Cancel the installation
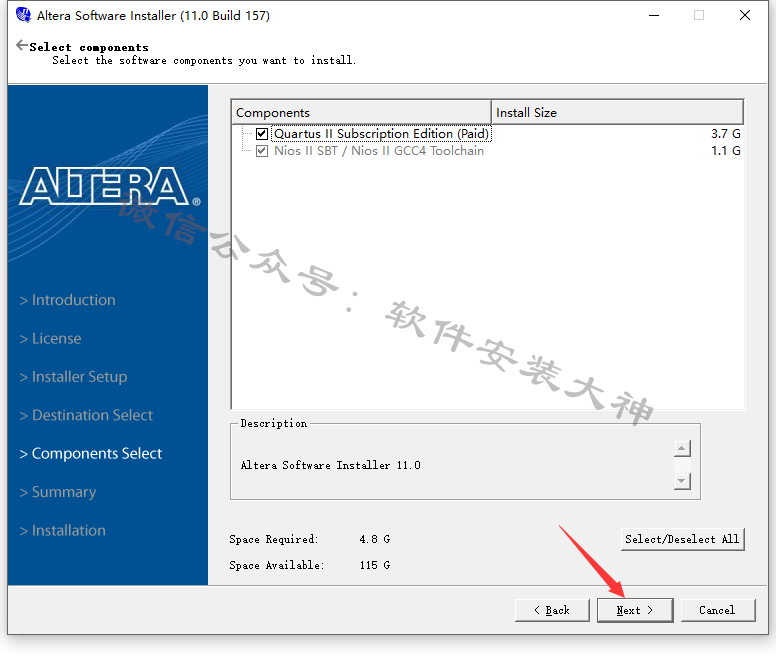Viewport: 776px width, 666px height. point(718,610)
